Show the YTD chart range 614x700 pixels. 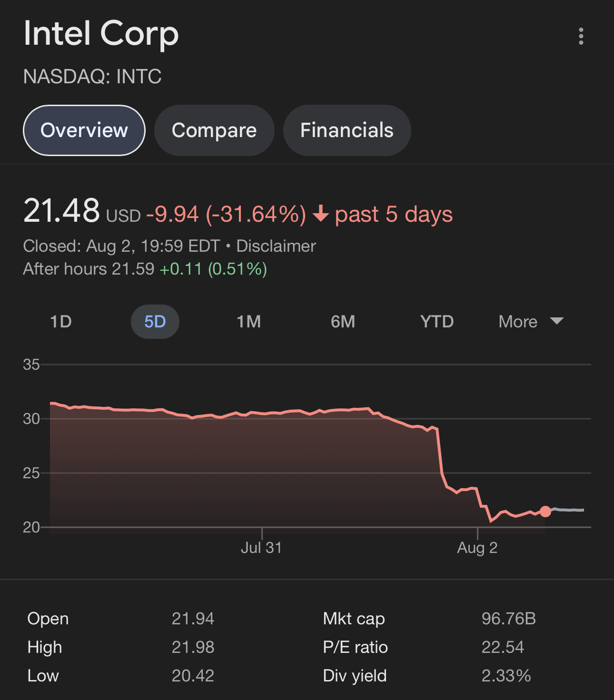coord(437,322)
